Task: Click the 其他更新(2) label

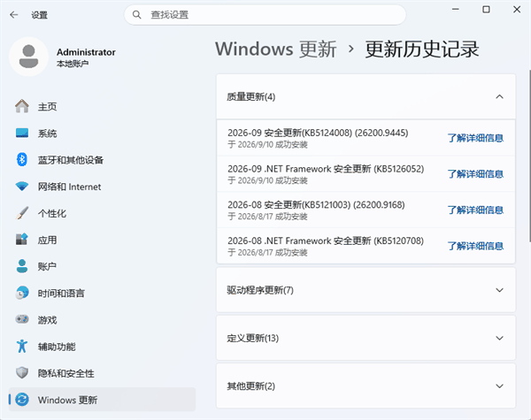Action: click(251, 386)
